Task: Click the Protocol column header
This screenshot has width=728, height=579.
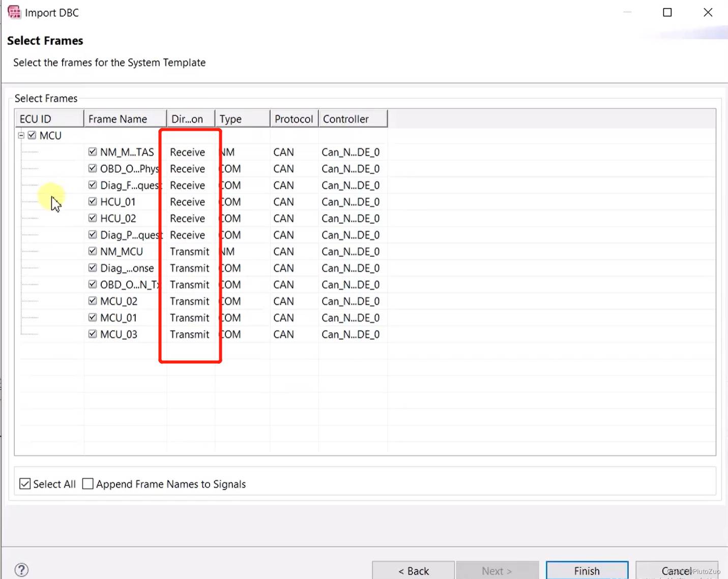Action: click(x=294, y=119)
